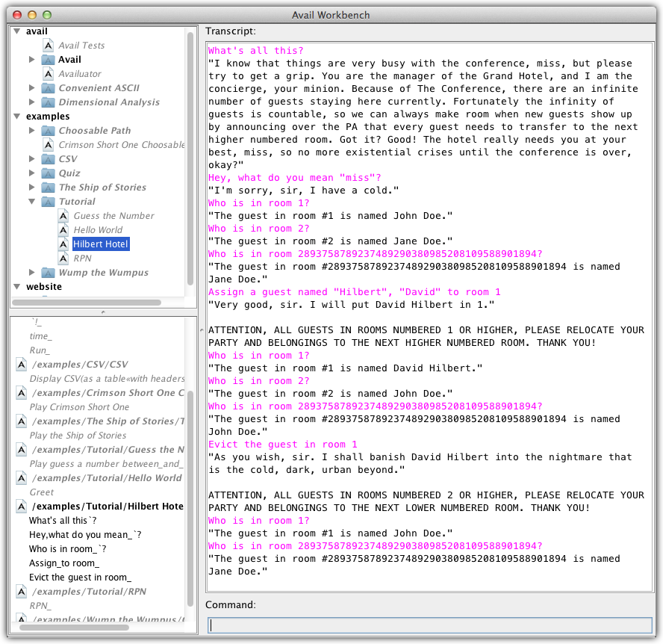663x644 pixels.
Task: Click the RPN module icon in tree
Action: pyautogui.click(x=63, y=258)
